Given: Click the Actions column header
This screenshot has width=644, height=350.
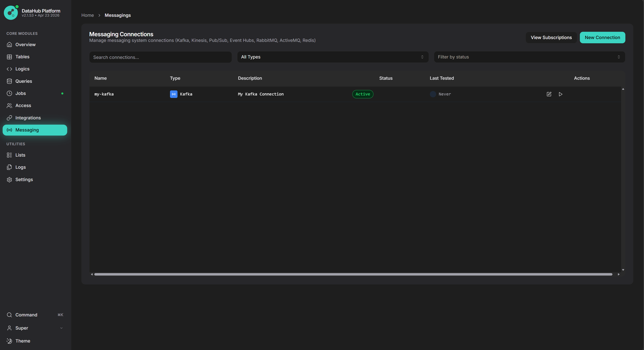Looking at the screenshot, I should tap(582, 78).
